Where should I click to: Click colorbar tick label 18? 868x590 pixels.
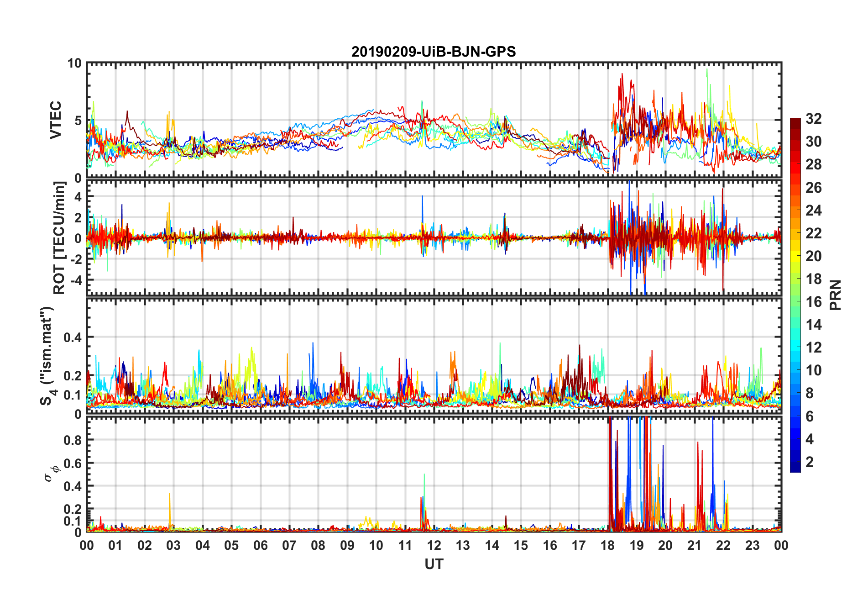[814, 279]
